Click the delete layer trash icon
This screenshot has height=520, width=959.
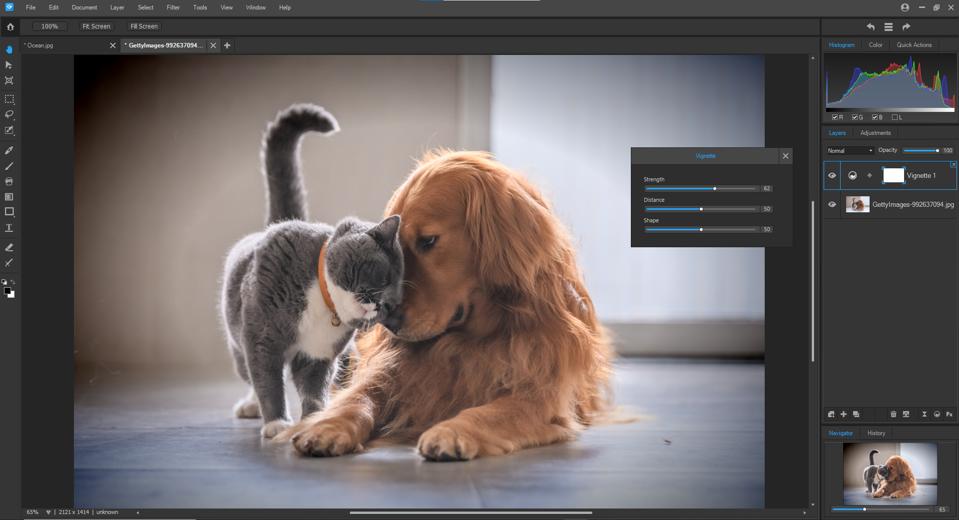pos(893,414)
